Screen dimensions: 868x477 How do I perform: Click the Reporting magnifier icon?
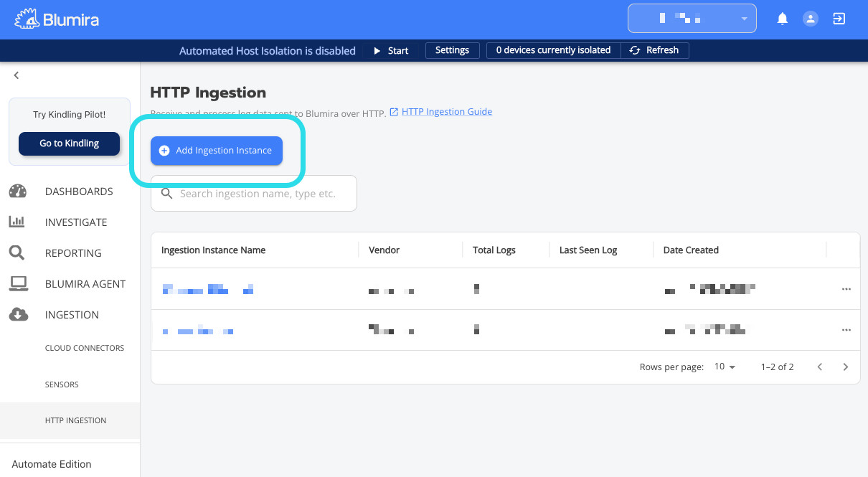[17, 253]
